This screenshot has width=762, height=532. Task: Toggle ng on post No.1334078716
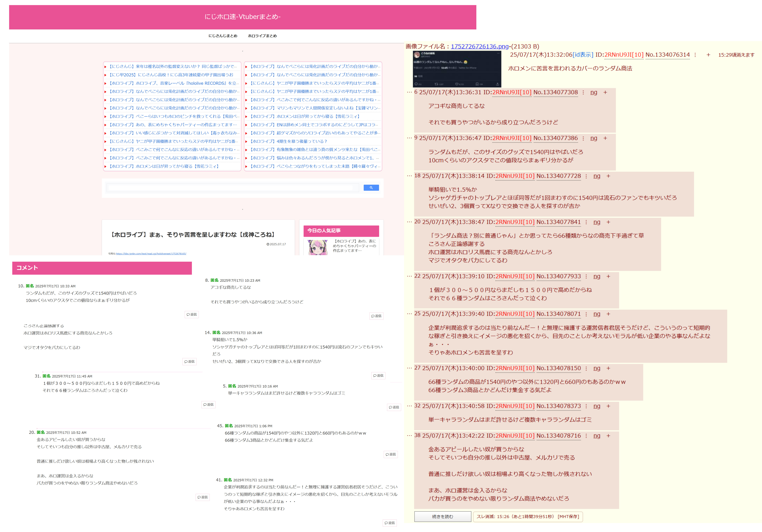click(597, 436)
